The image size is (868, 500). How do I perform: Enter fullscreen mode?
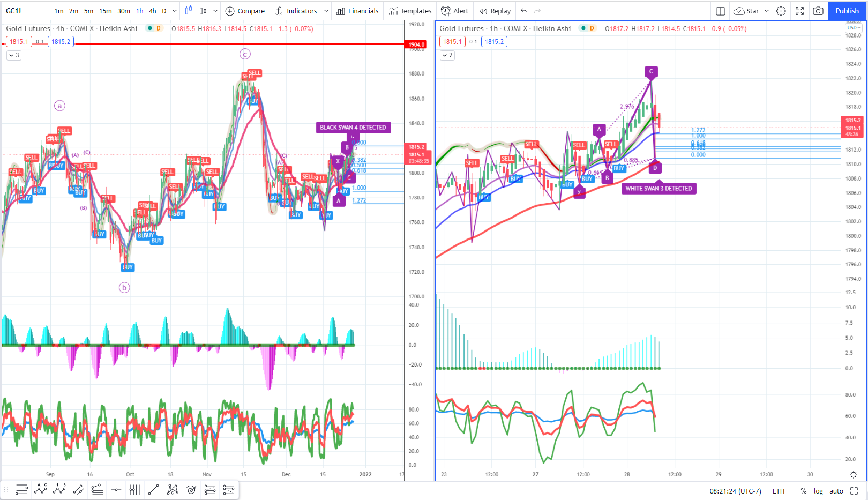click(x=799, y=11)
